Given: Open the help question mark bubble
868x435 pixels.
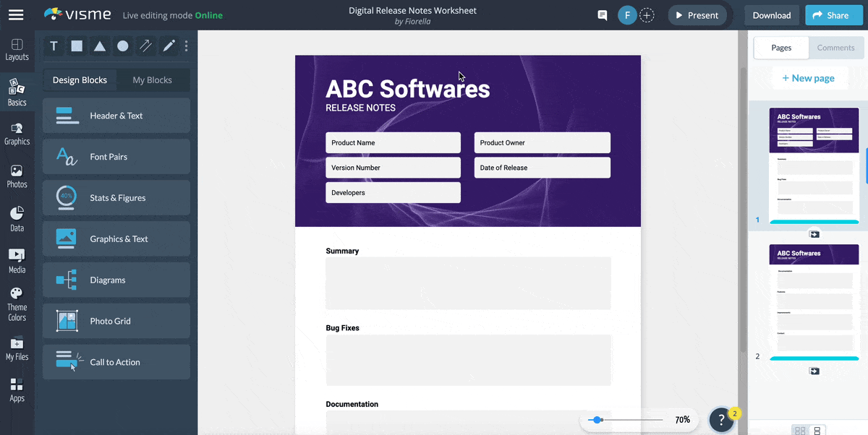Looking at the screenshot, I should pos(721,419).
